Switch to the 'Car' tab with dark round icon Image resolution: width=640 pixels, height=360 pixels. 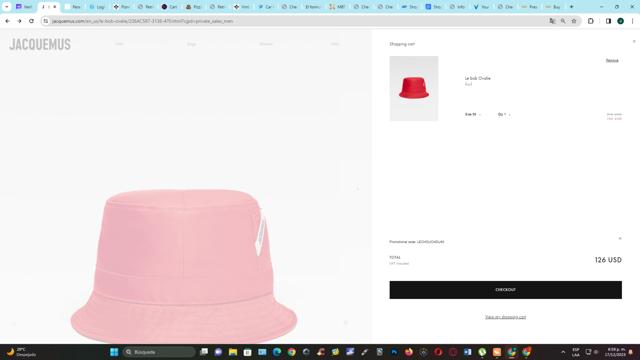click(169, 7)
